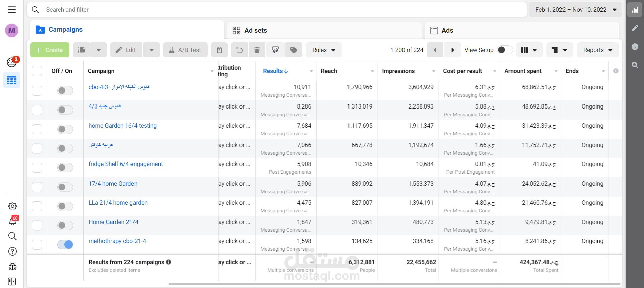
Task: Click the green Create button
Action: pyautogui.click(x=50, y=50)
